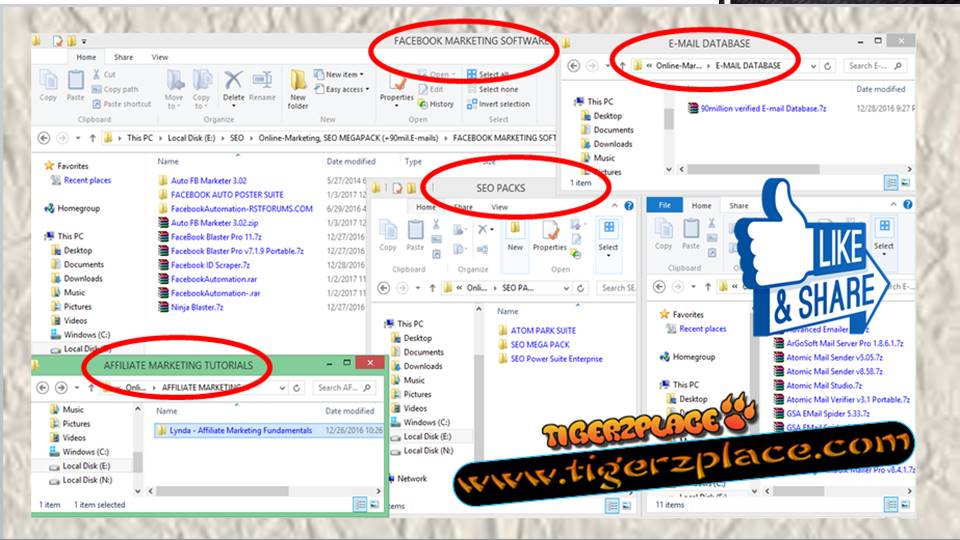Refresh the Affiliate Marketing Tutorials window
This screenshot has height=540, width=960.
(296, 388)
